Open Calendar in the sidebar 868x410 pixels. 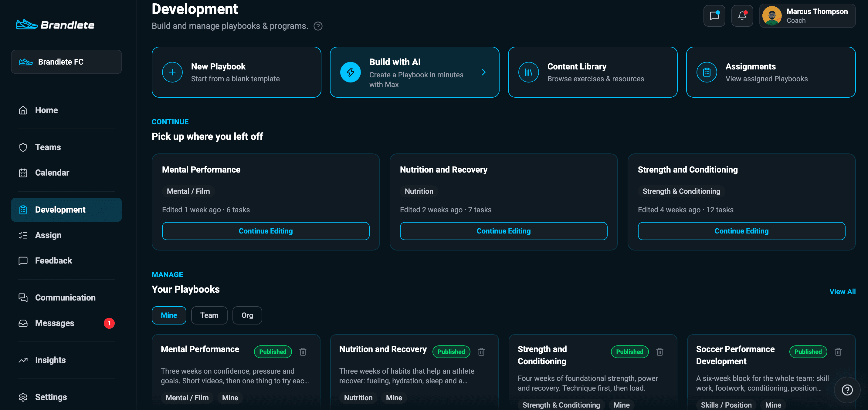(x=66, y=173)
